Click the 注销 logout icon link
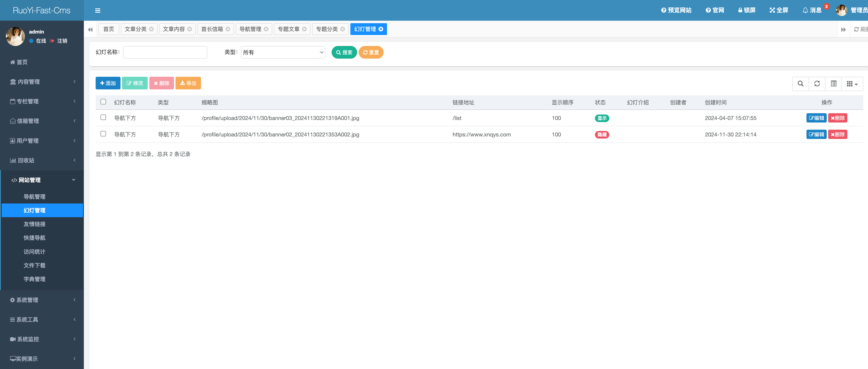Screen dimensions: 868x369 pyautogui.click(x=59, y=41)
